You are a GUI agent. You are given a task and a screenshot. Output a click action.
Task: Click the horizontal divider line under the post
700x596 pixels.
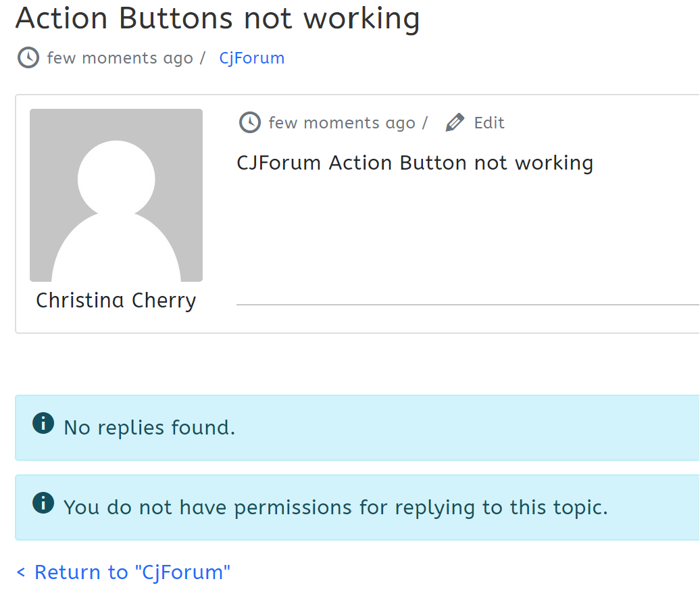coord(466,305)
